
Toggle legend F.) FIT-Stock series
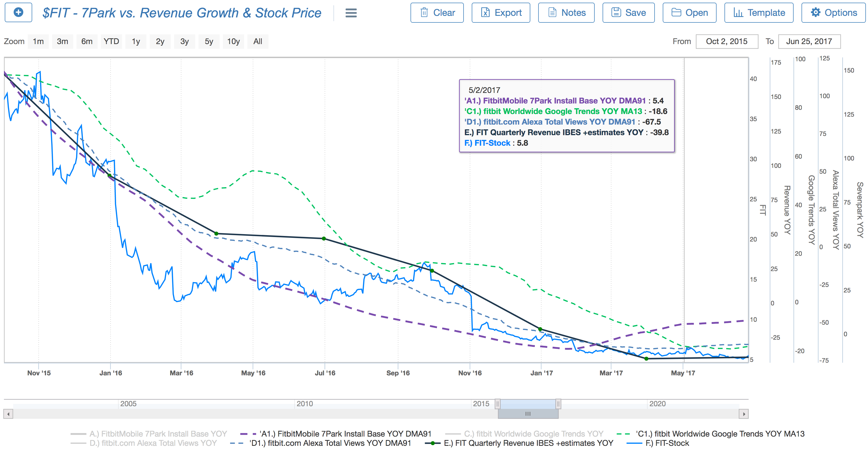click(x=657, y=443)
